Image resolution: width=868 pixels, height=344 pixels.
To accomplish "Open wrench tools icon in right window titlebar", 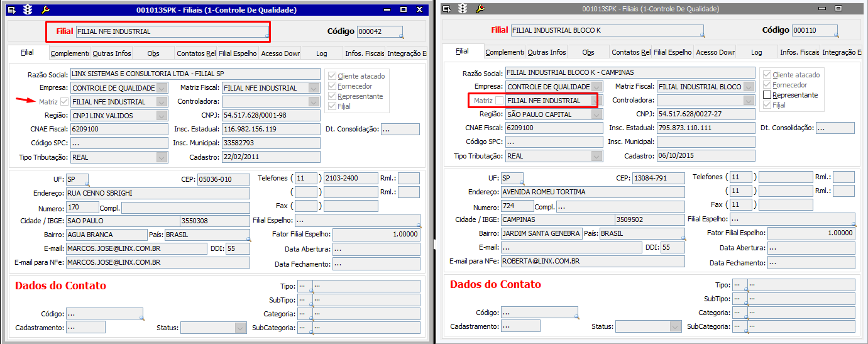I will 480,9.
